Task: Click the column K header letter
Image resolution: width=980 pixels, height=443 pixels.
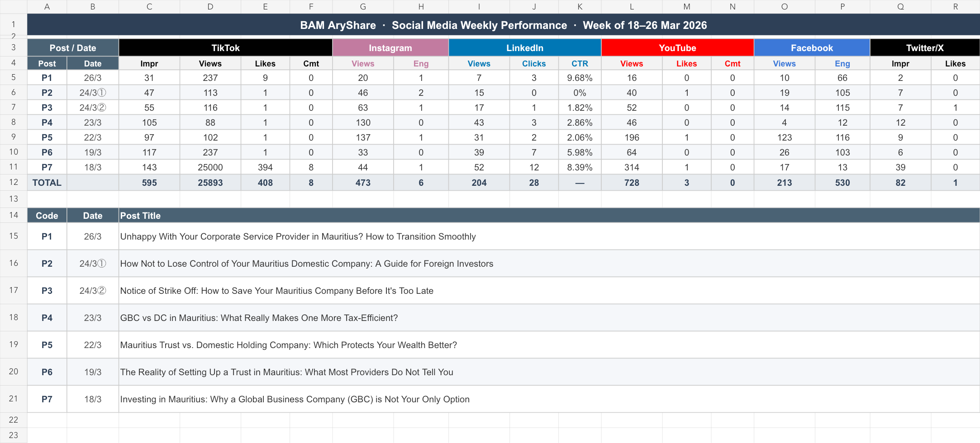Action: coord(580,7)
